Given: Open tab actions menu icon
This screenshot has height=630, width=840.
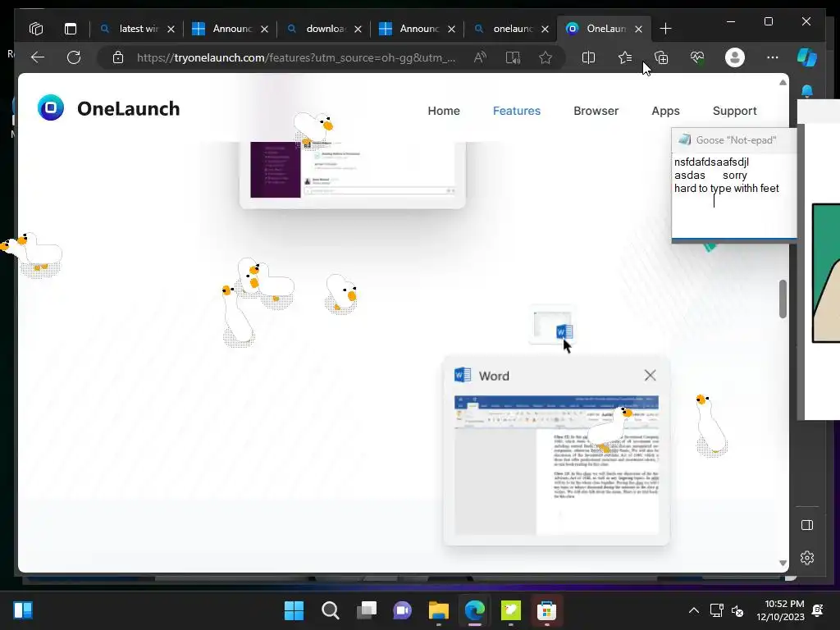Looking at the screenshot, I should tap(71, 29).
